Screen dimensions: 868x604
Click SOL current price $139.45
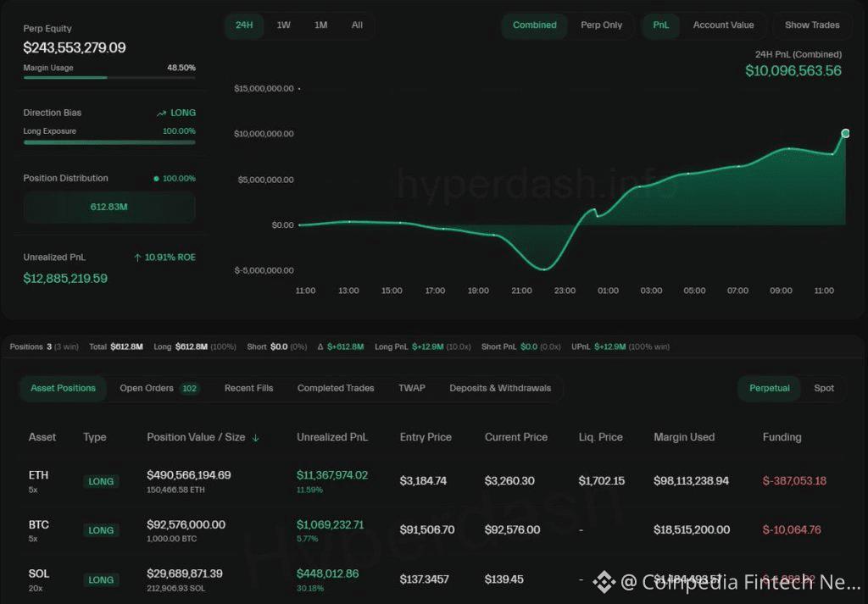tap(504, 579)
